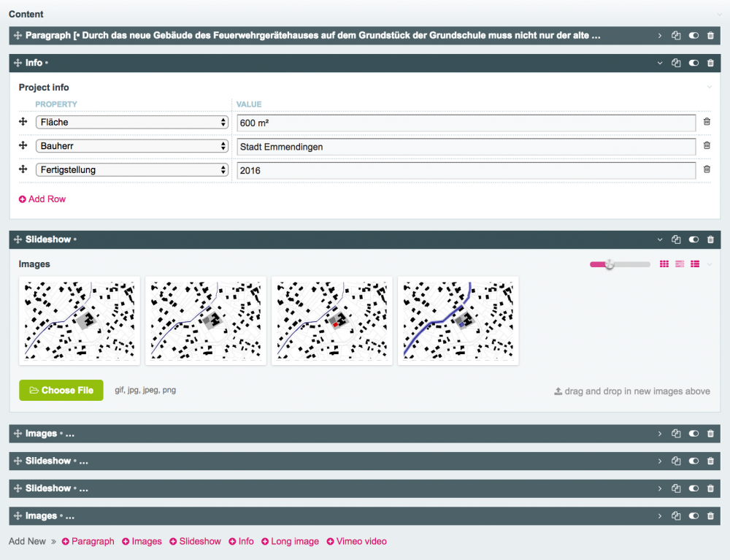Duplicate the Paragraph block with copy icon

coord(676,35)
